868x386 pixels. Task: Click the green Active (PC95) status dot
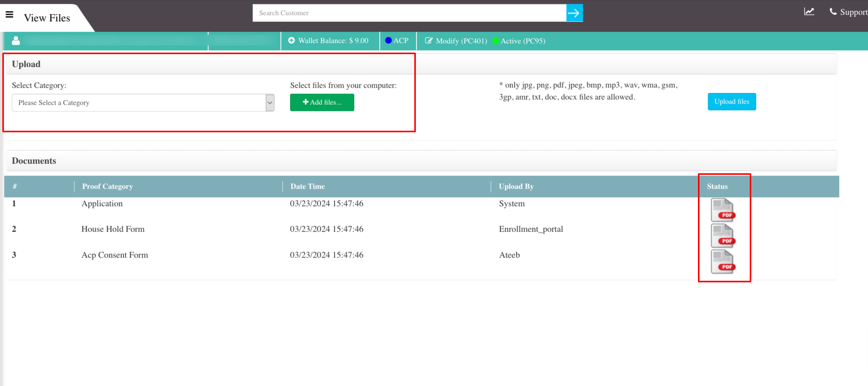[496, 41]
